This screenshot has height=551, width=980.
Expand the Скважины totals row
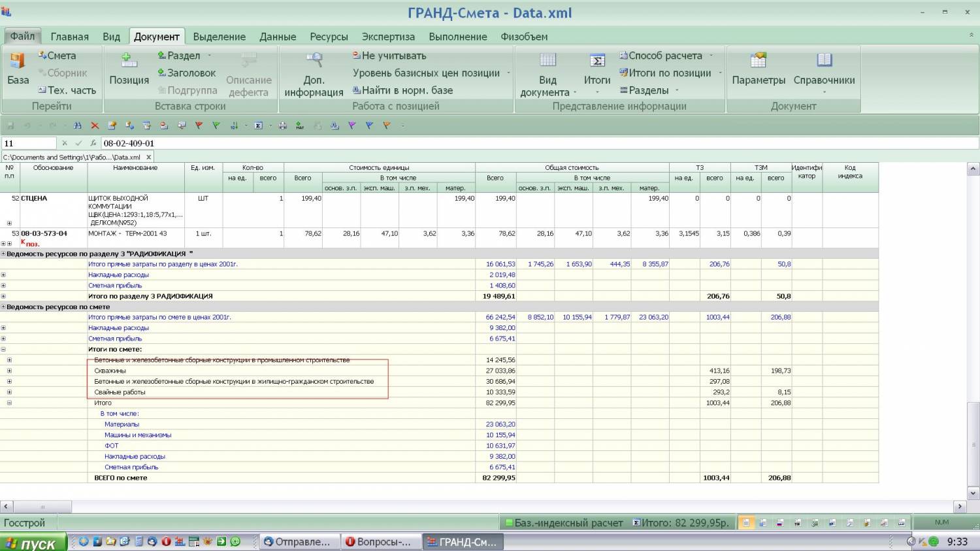(x=9, y=371)
